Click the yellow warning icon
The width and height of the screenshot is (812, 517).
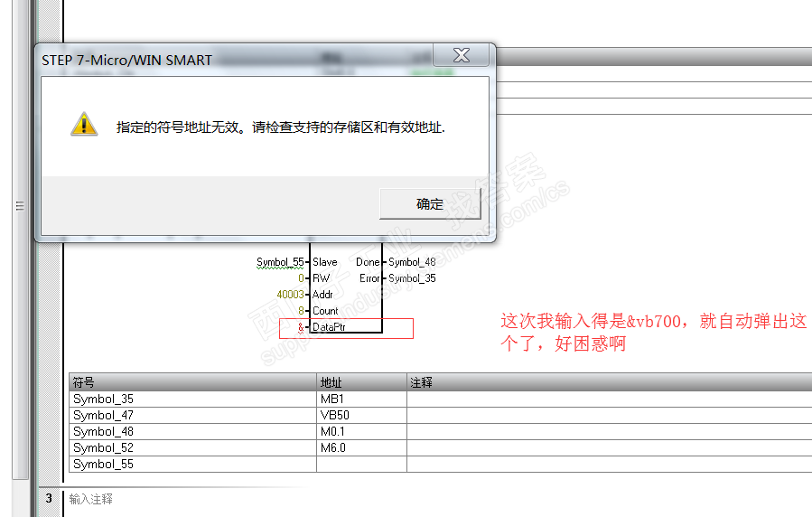click(84, 125)
